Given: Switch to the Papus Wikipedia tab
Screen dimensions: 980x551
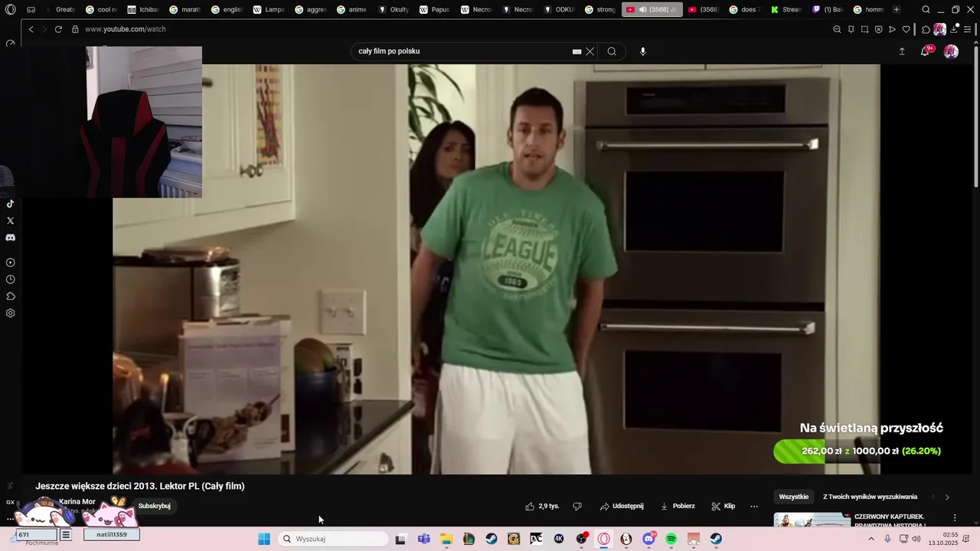Looking at the screenshot, I should (x=435, y=10).
